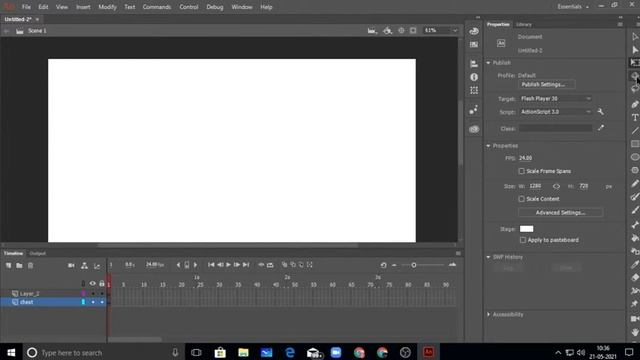Click the Publish Settings button
The image size is (640, 360).
[547, 84]
